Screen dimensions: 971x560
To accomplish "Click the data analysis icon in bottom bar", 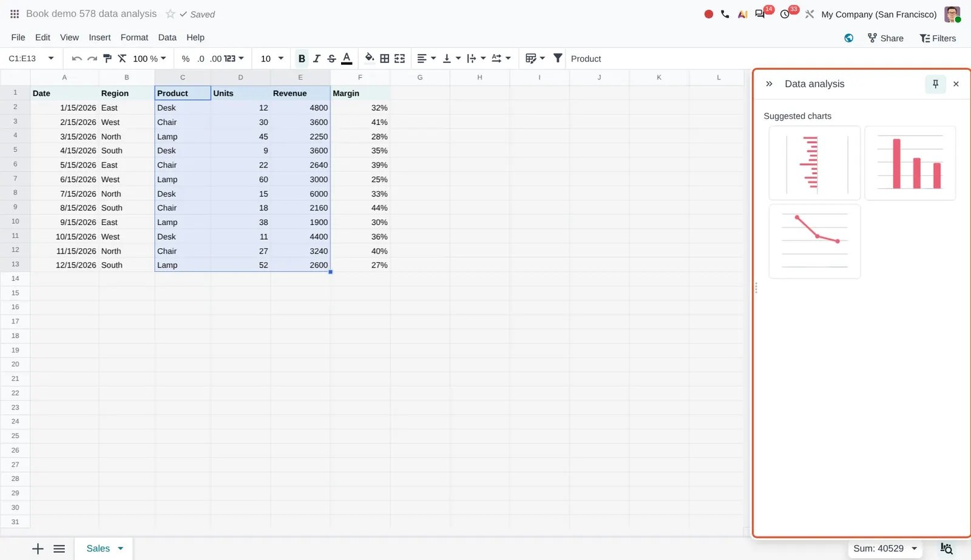I will point(946,549).
